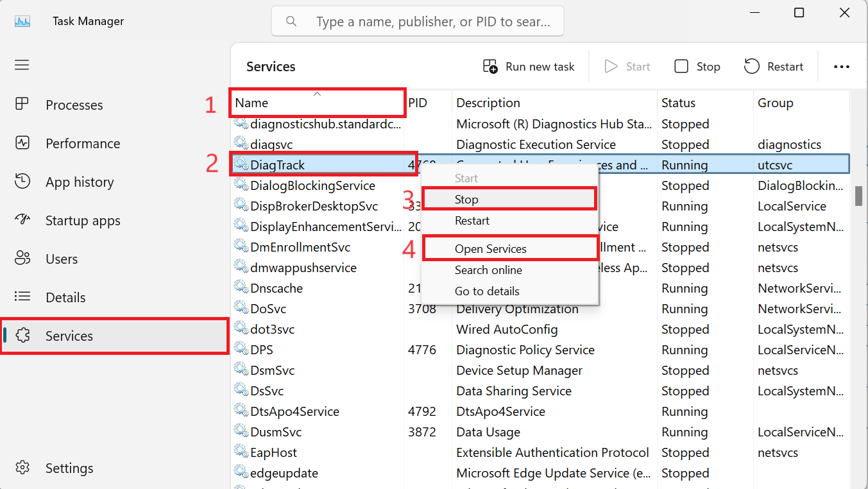Select Search online in context menu
The width and height of the screenshot is (868, 489).
pos(510,270)
